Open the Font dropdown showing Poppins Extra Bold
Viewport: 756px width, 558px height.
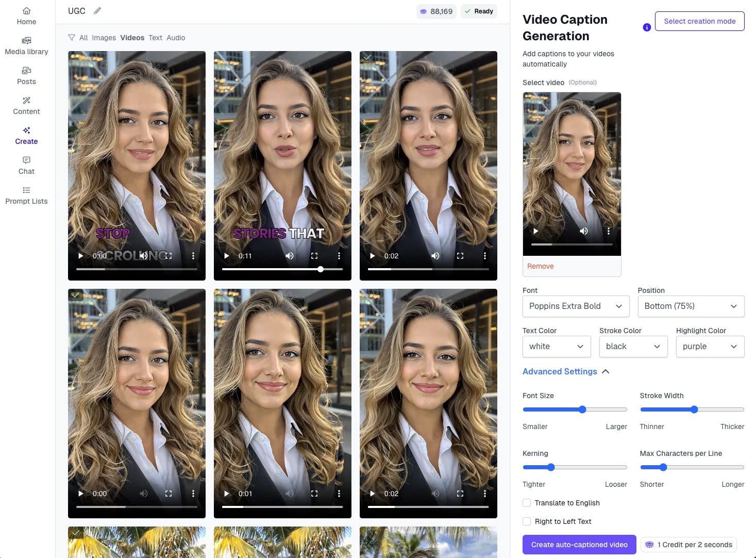[576, 306]
